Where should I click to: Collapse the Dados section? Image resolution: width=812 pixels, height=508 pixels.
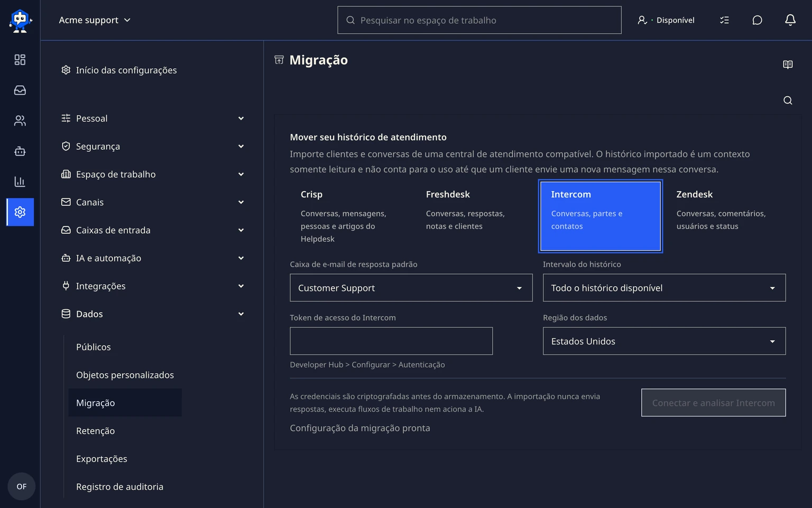(x=153, y=314)
